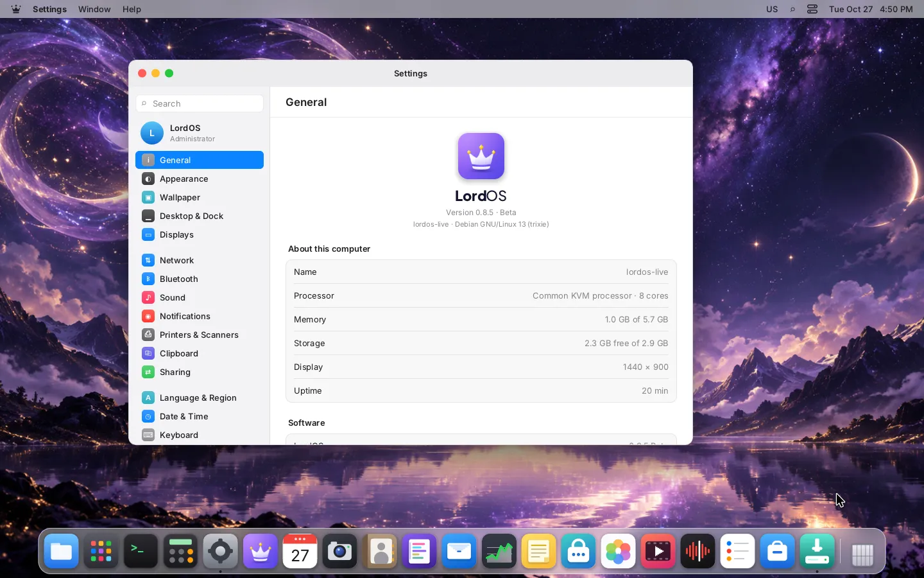Open Network settings in sidebar
Image resolution: width=924 pixels, height=578 pixels.
click(200, 260)
